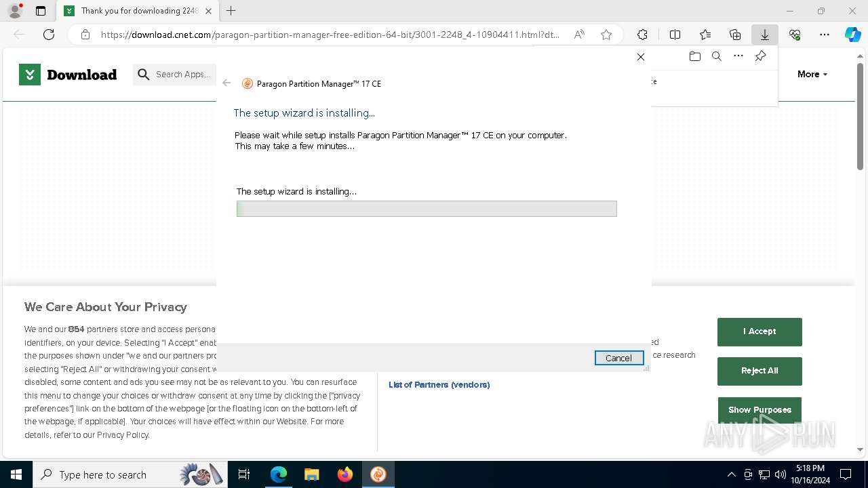The image size is (868, 488).
Task: Refresh the current page
Action: coord(49,35)
